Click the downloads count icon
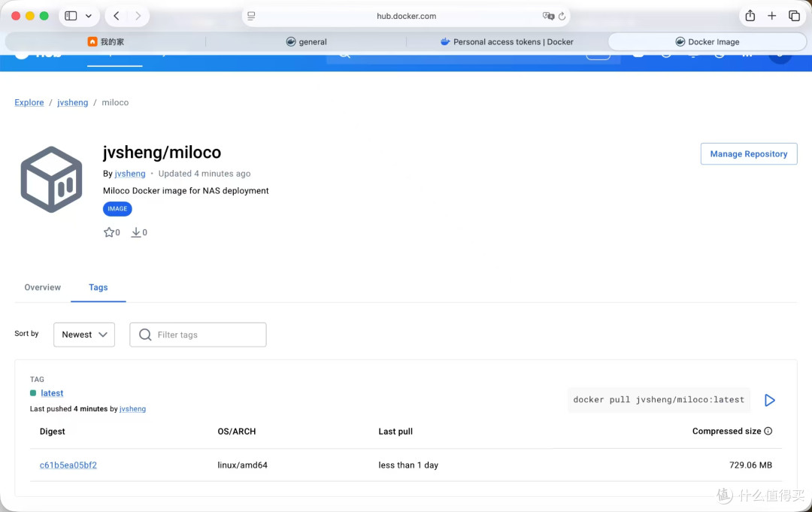Screen dimensions: 812x512 (x=135, y=232)
